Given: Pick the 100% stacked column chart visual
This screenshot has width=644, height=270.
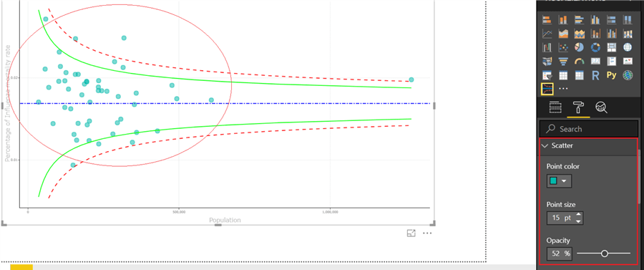Looking at the screenshot, I should (628, 20).
